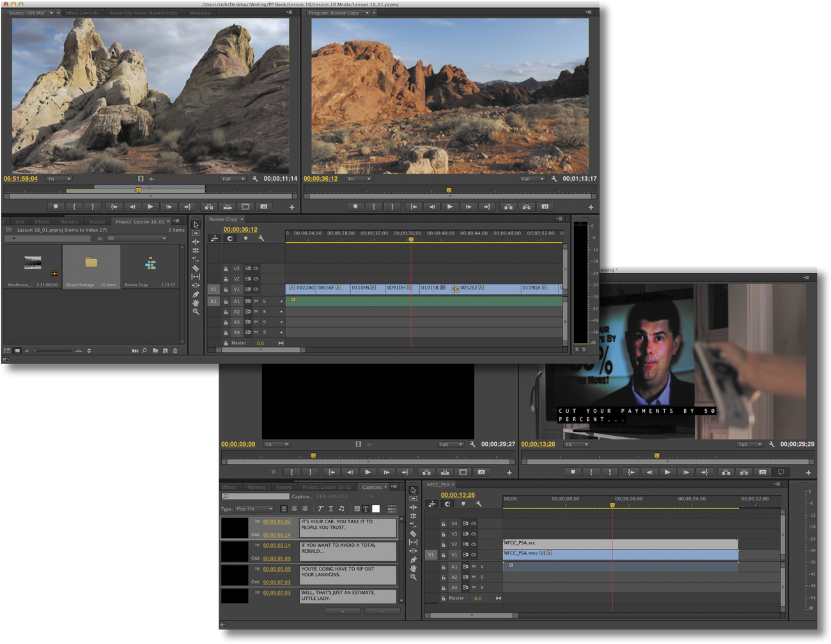The height and width of the screenshot is (644, 831).
Task: Click the trash Clear icon in Project panel
Action: click(x=175, y=351)
